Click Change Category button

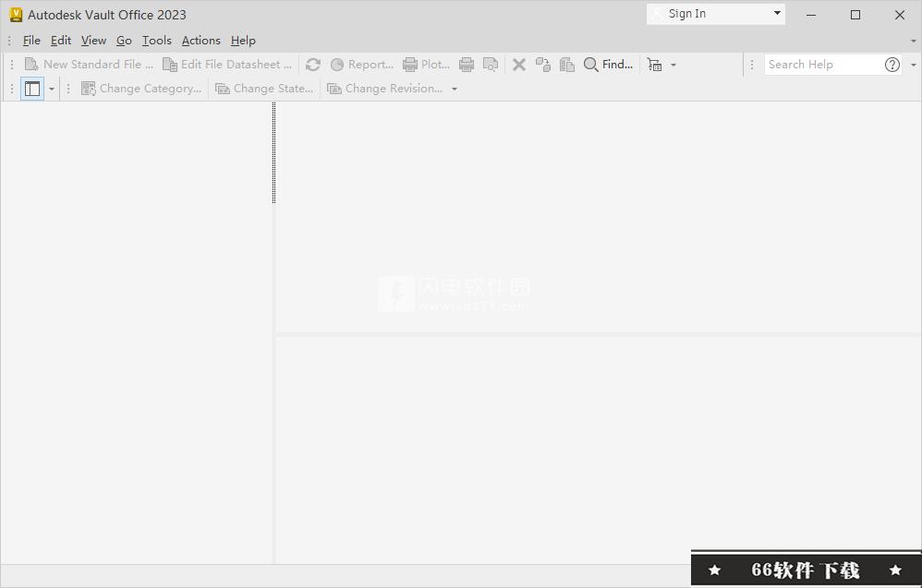click(x=141, y=89)
